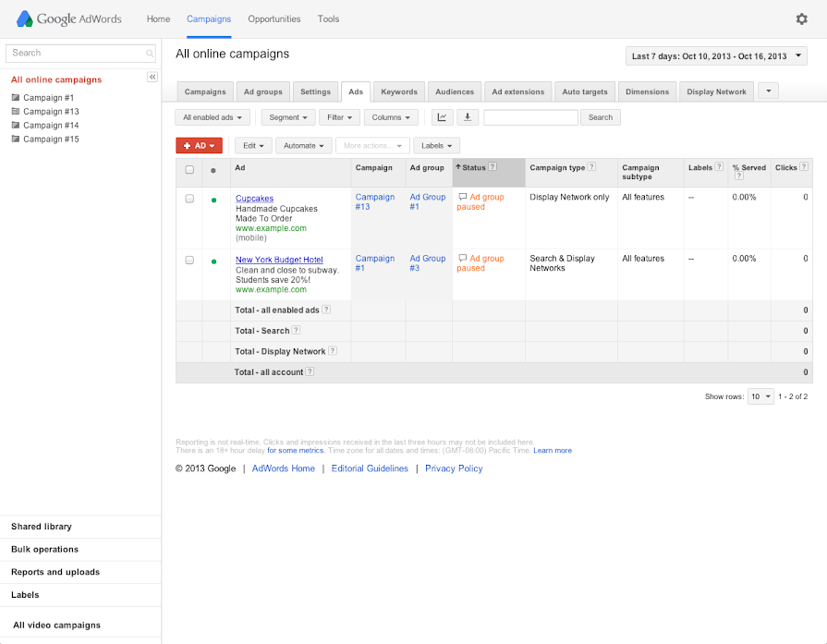Click the magnifier icon in sidebar search

150,54
